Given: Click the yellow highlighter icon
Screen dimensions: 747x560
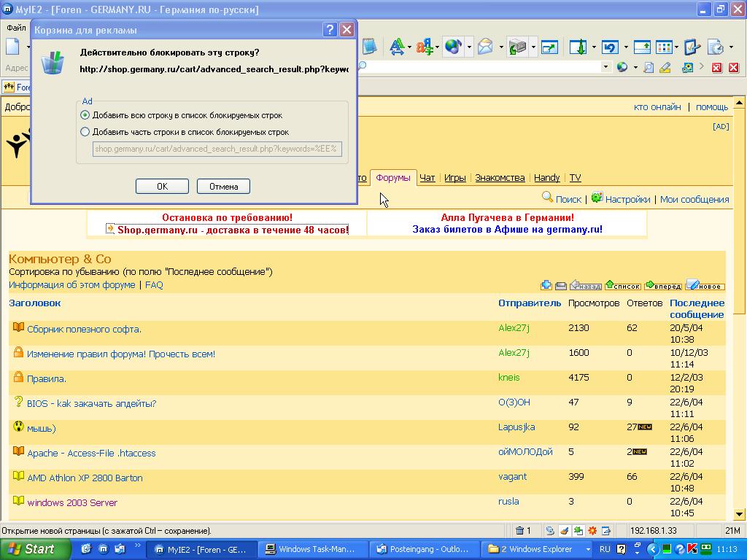Looking at the screenshot, I should (x=665, y=68).
